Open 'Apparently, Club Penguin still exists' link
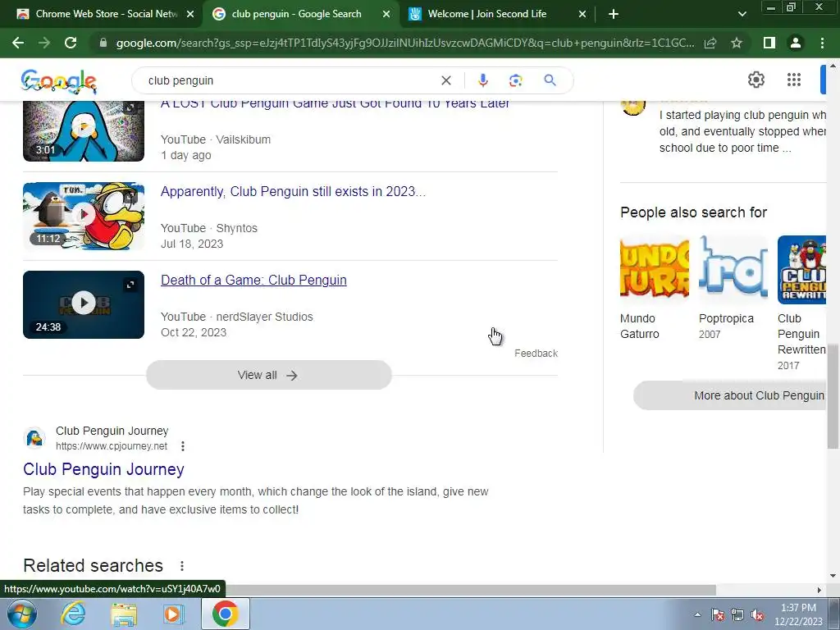This screenshot has width=840, height=630. point(293,191)
